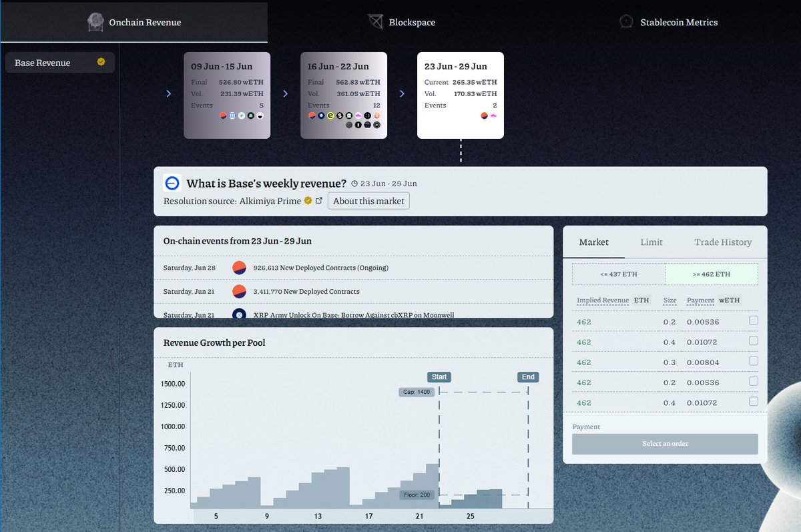The image size is (801, 532).
Task: Click the XRP icon beside the Moonwell event
Action: pyautogui.click(x=239, y=314)
